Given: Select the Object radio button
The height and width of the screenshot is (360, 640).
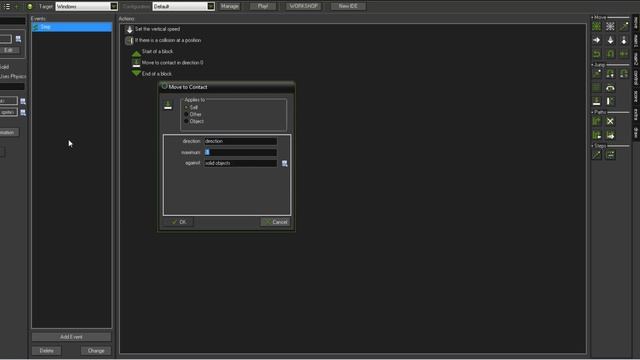Looking at the screenshot, I should (x=186, y=121).
